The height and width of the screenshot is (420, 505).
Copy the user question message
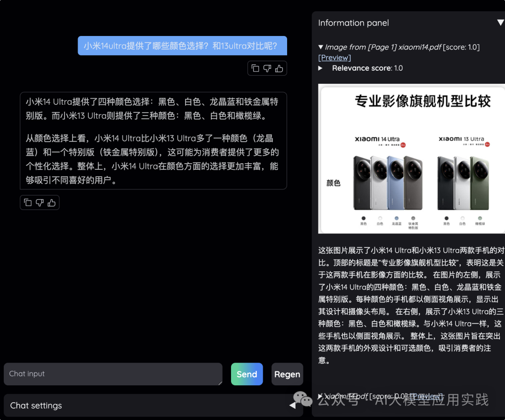click(255, 68)
